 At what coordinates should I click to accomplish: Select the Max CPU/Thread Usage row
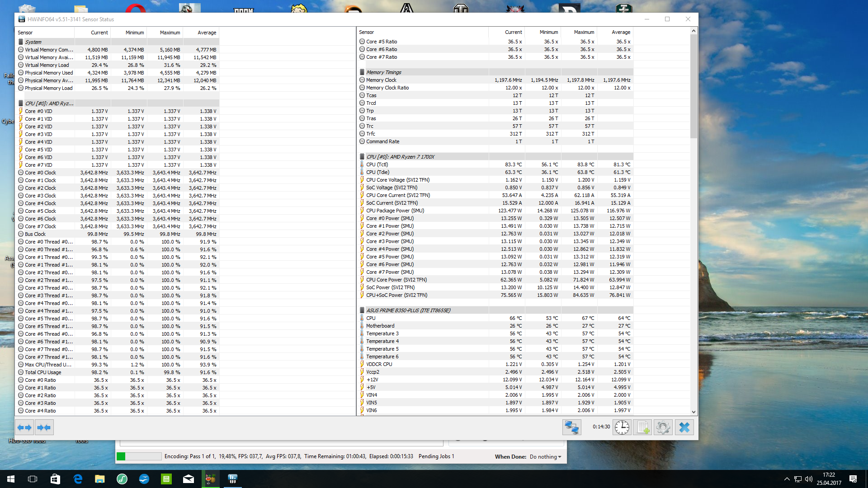click(118, 365)
